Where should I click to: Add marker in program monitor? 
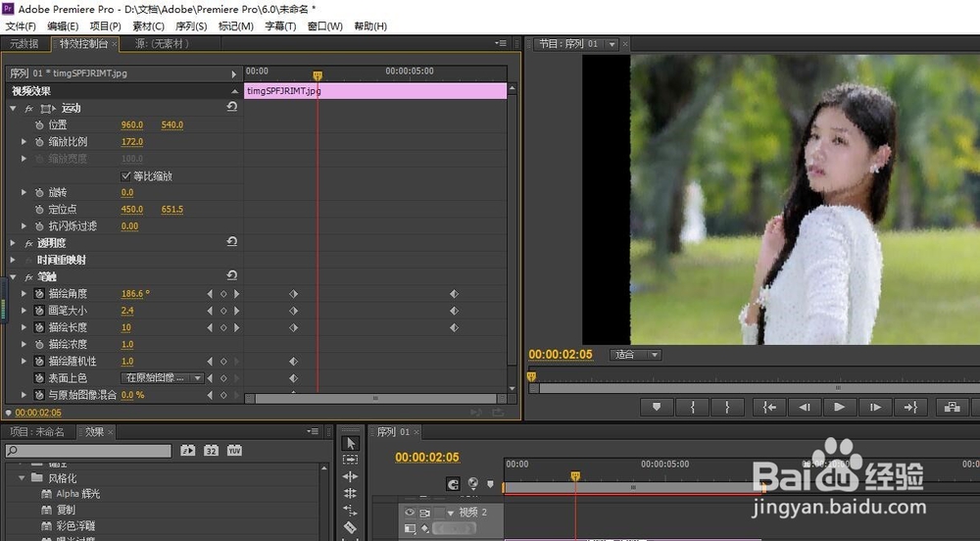click(657, 408)
